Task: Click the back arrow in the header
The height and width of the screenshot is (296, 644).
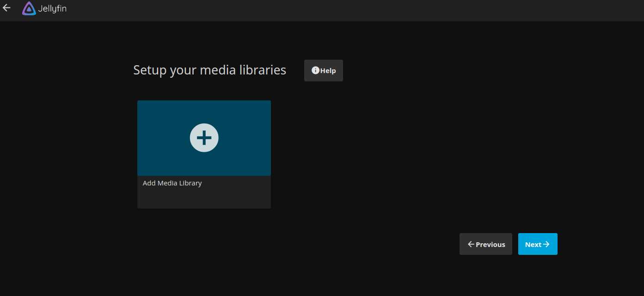Action: [6, 8]
